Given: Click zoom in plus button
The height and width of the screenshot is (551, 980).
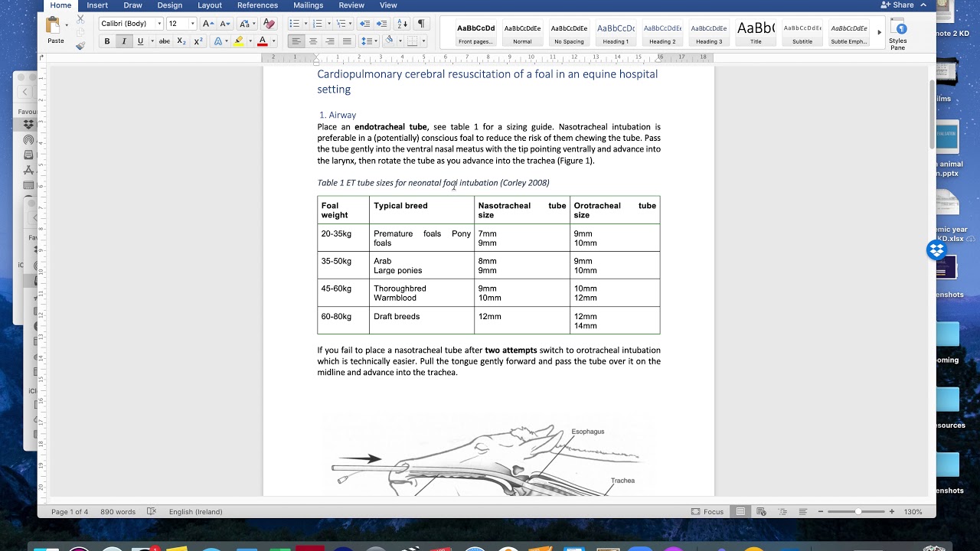Looking at the screenshot, I should [891, 511].
